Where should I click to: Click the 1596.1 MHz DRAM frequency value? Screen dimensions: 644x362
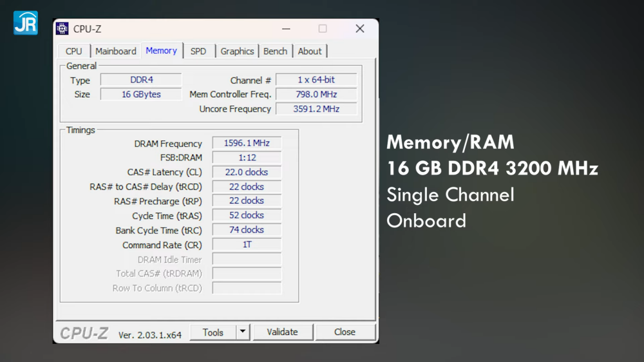point(247,143)
